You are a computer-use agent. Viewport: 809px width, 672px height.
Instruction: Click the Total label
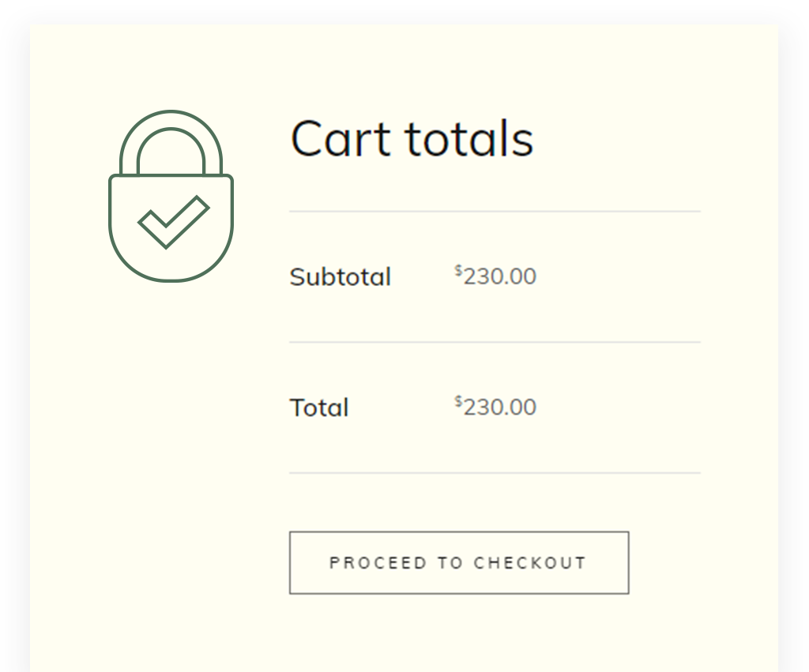point(319,408)
